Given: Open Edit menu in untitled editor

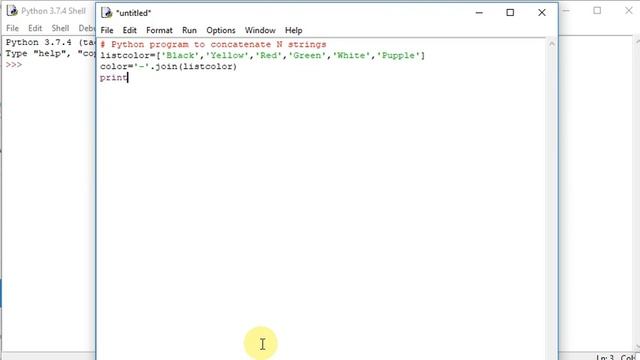Looking at the screenshot, I should point(129,30).
